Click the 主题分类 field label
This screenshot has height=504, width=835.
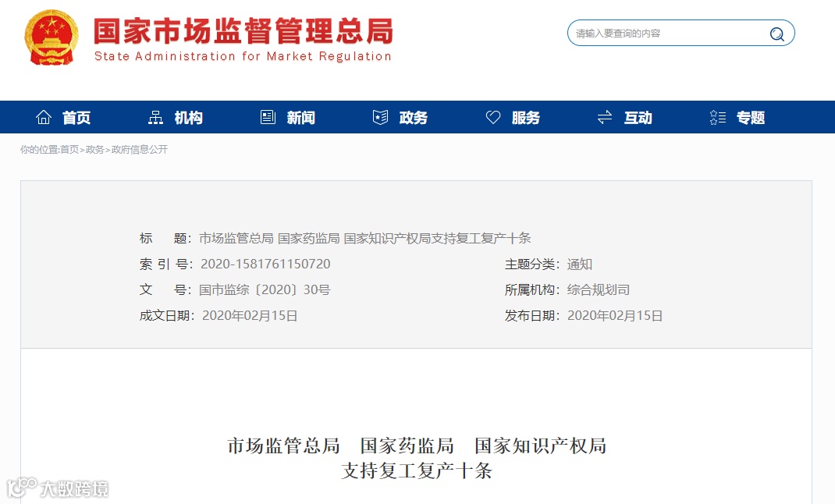[532, 264]
